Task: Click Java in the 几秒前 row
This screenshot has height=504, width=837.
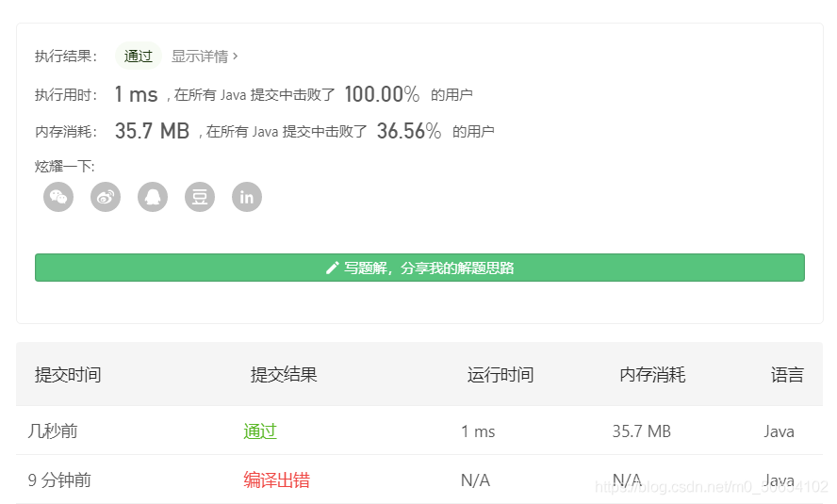Action: pyautogui.click(x=779, y=431)
